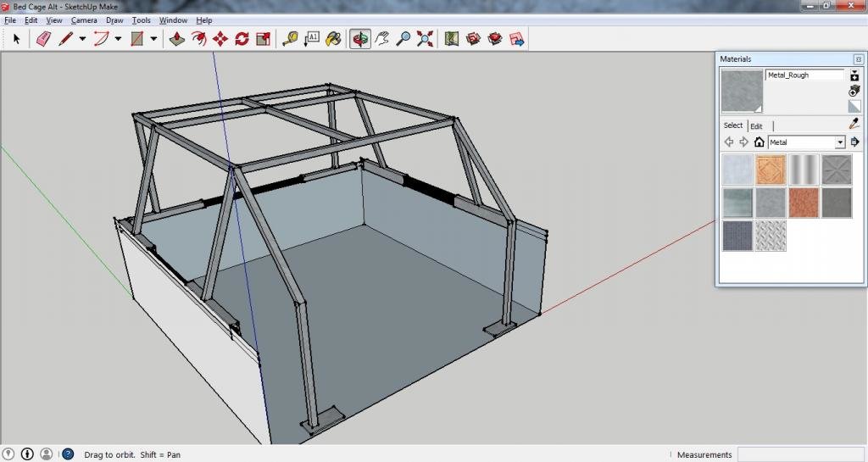Choose the gray X-embossed metal swatch

pyautogui.click(x=837, y=170)
